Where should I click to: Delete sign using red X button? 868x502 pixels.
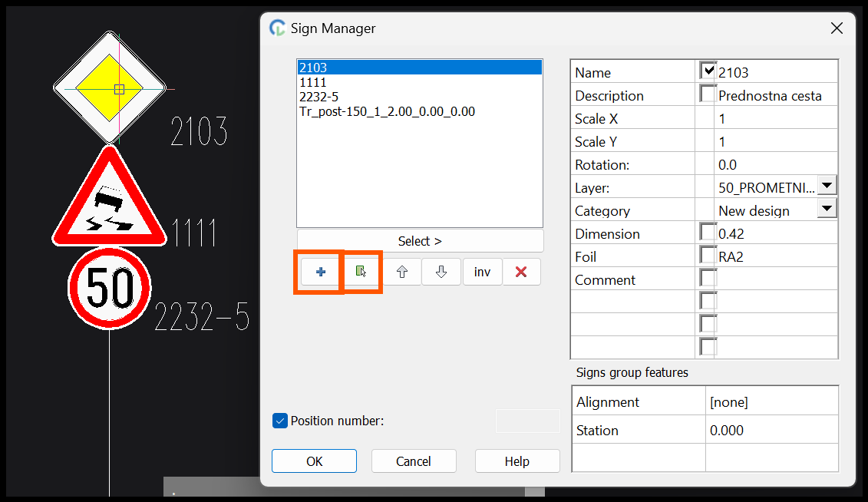tap(521, 272)
